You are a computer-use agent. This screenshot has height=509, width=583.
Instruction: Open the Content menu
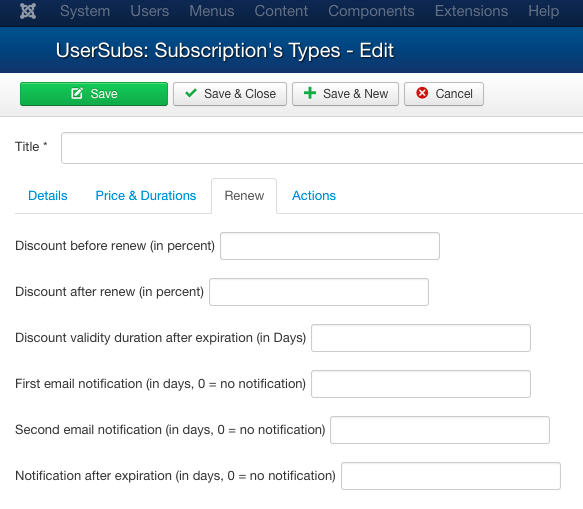(281, 11)
